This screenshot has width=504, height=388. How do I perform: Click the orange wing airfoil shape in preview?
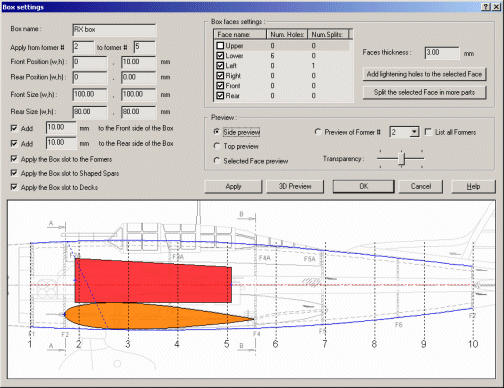[157, 316]
